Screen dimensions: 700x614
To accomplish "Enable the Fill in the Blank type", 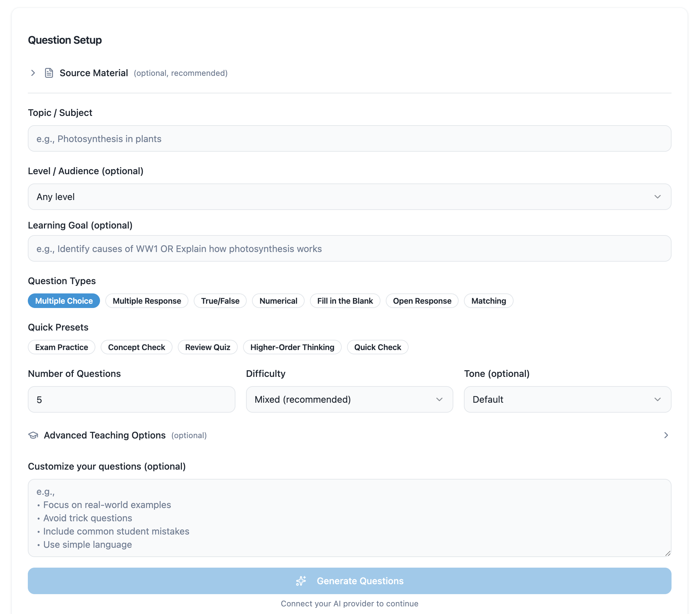I will pyautogui.click(x=345, y=301).
